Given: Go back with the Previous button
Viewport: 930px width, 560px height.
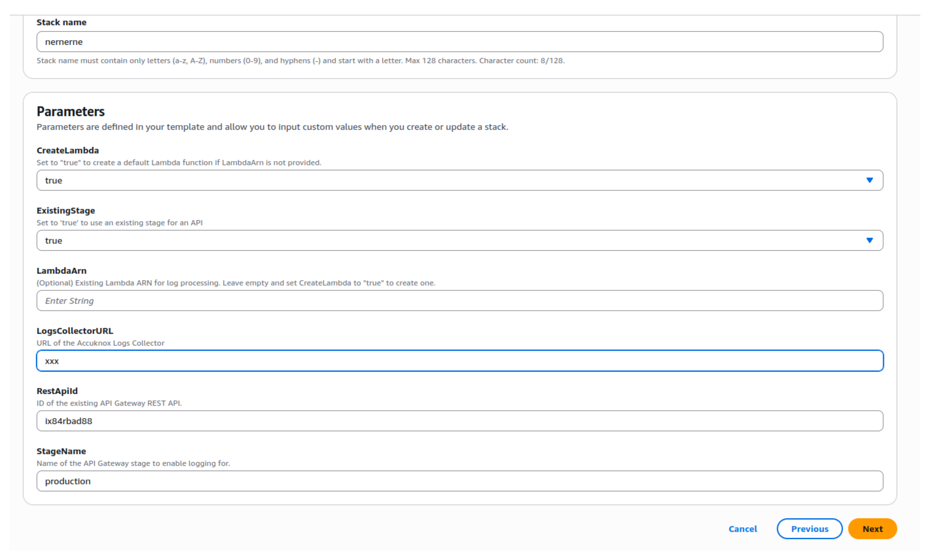Looking at the screenshot, I should pyautogui.click(x=809, y=529).
